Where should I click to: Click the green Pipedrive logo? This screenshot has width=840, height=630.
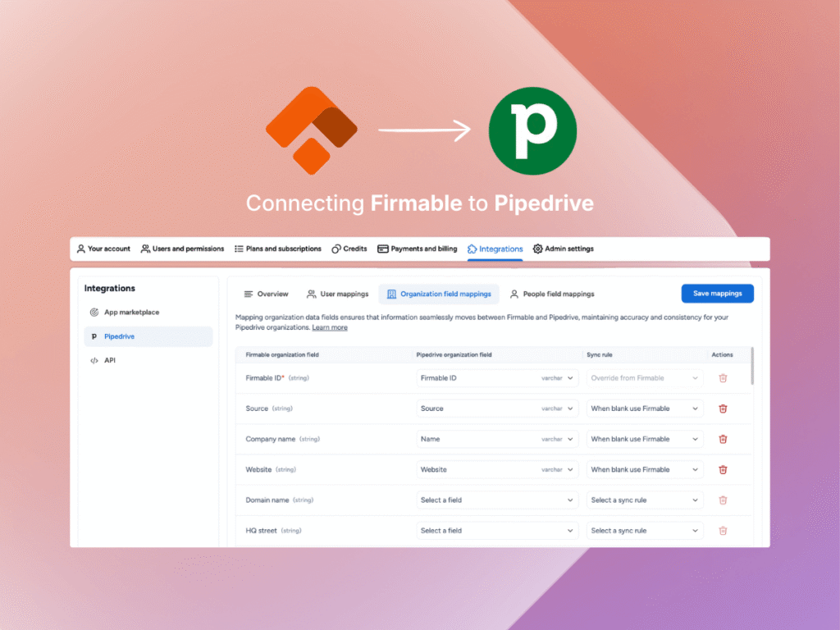[532, 132]
